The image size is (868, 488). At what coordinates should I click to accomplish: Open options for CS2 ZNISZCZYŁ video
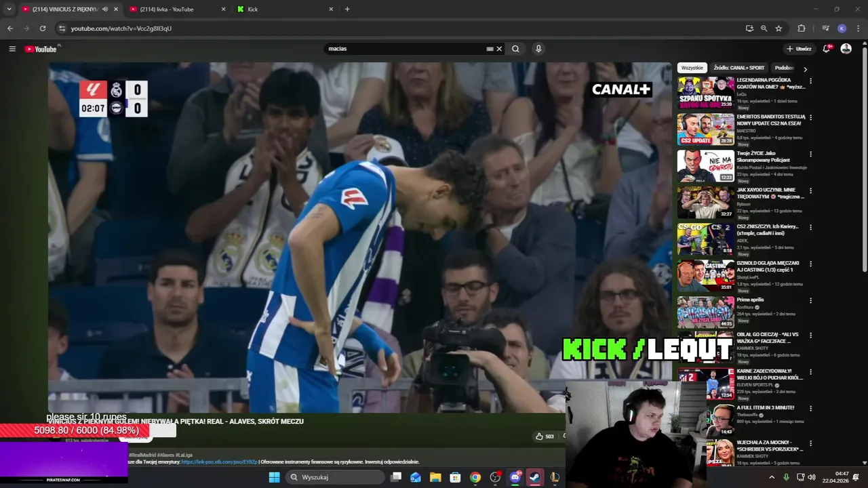810,227
